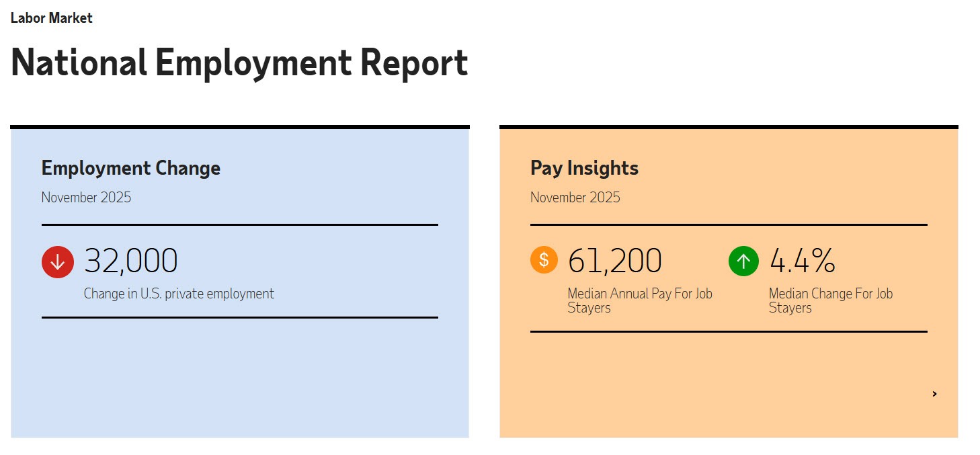Viewport: 980px width, 455px height.
Task: Open the Pay Insights card title
Action: click(584, 168)
